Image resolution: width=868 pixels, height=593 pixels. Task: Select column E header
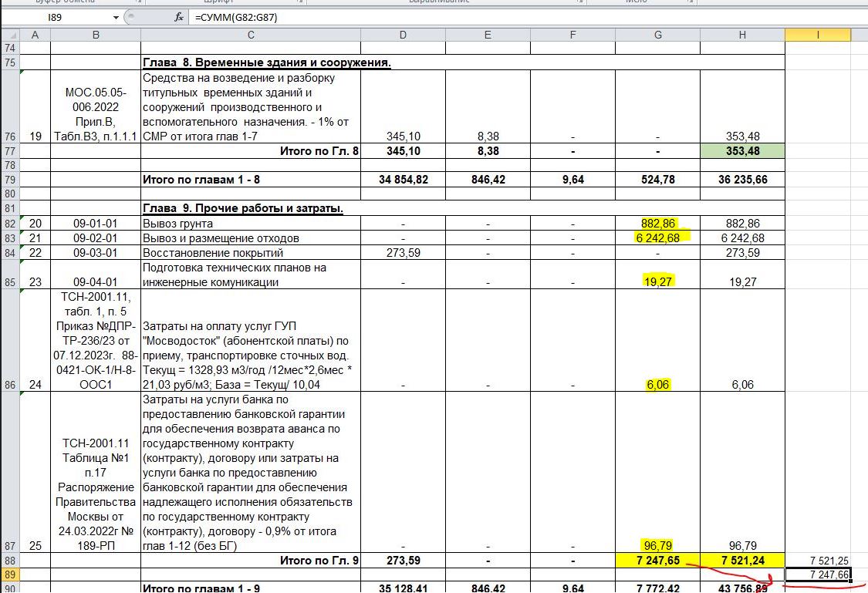point(488,35)
